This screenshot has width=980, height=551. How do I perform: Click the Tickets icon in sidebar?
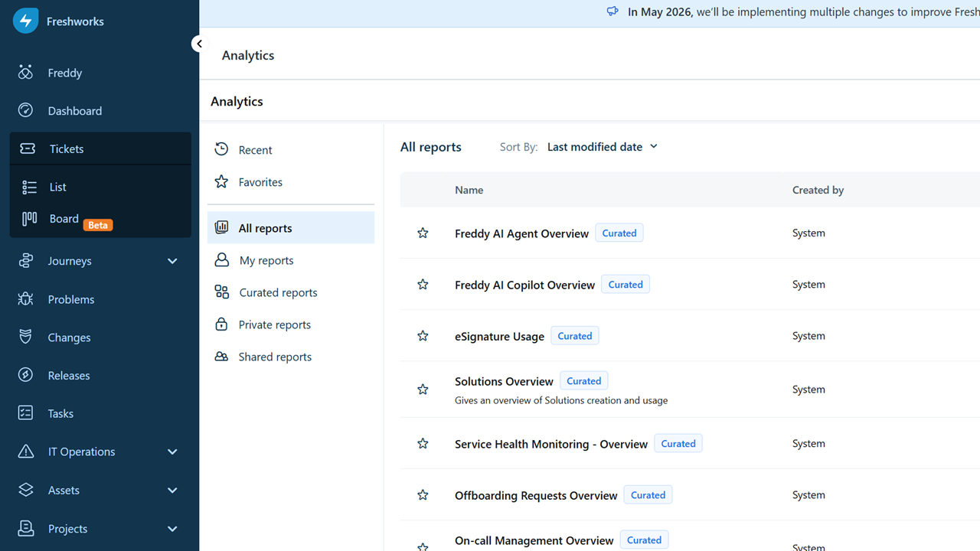(x=28, y=148)
